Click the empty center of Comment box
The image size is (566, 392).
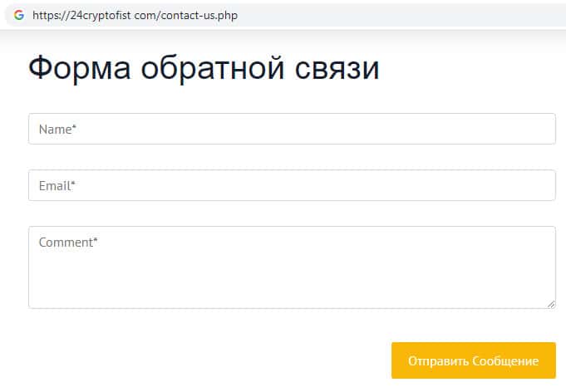(x=291, y=274)
